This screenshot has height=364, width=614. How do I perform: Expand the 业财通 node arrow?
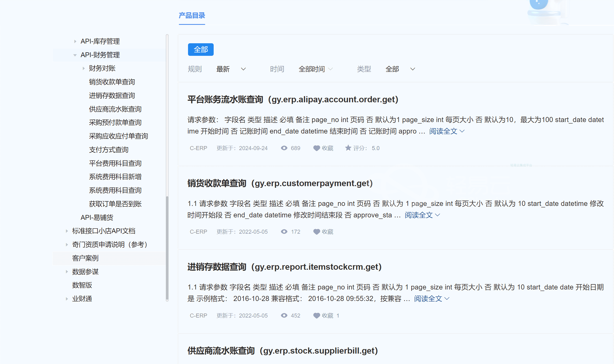(x=67, y=299)
